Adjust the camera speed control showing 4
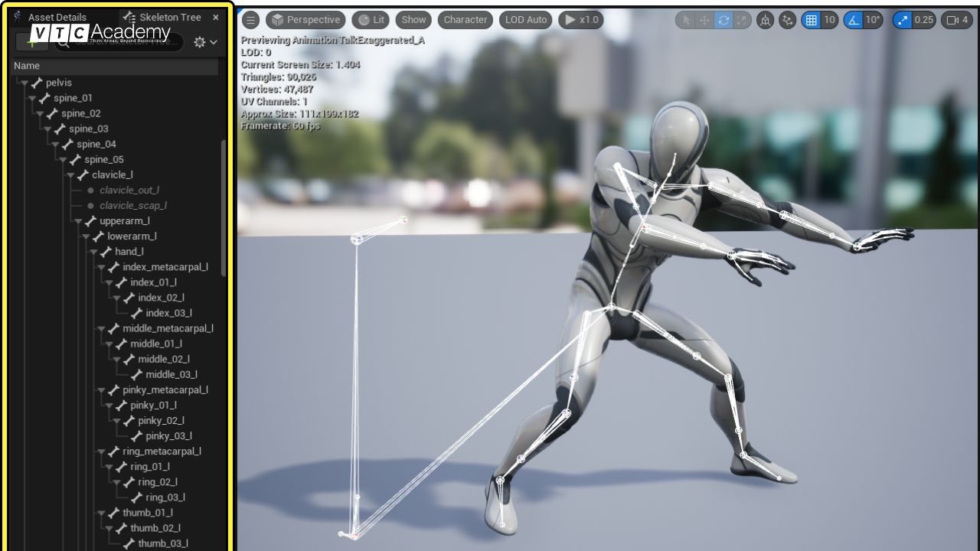 pyautogui.click(x=957, y=20)
